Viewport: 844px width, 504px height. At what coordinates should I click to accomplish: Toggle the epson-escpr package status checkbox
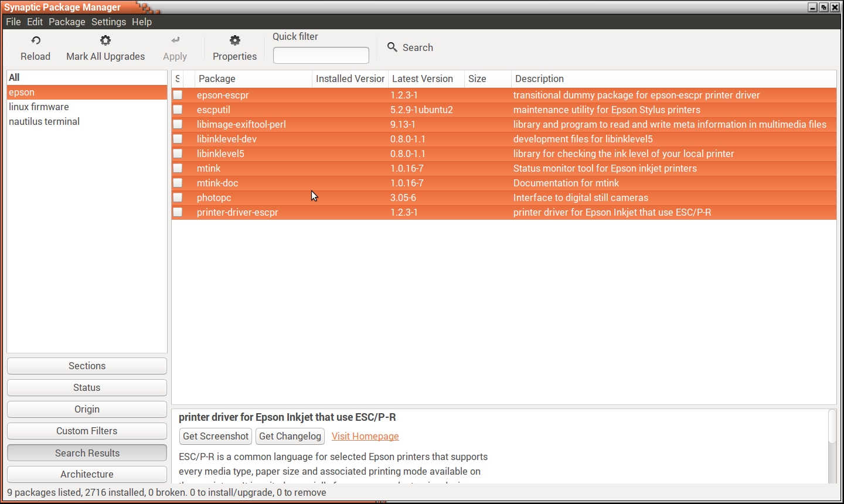coord(178,95)
